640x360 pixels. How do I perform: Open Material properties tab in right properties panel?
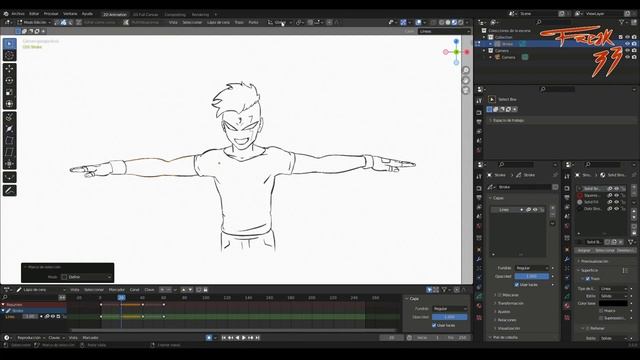tap(567, 305)
